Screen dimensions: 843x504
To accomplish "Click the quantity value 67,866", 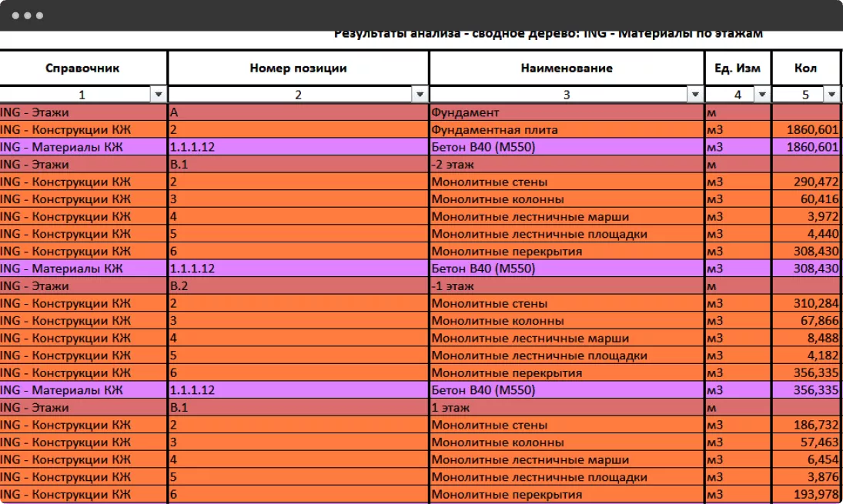I will tap(805, 321).
